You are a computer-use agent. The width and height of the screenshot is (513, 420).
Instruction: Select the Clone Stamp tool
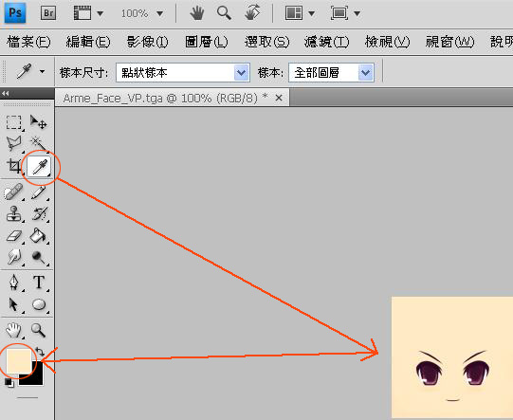(13, 214)
